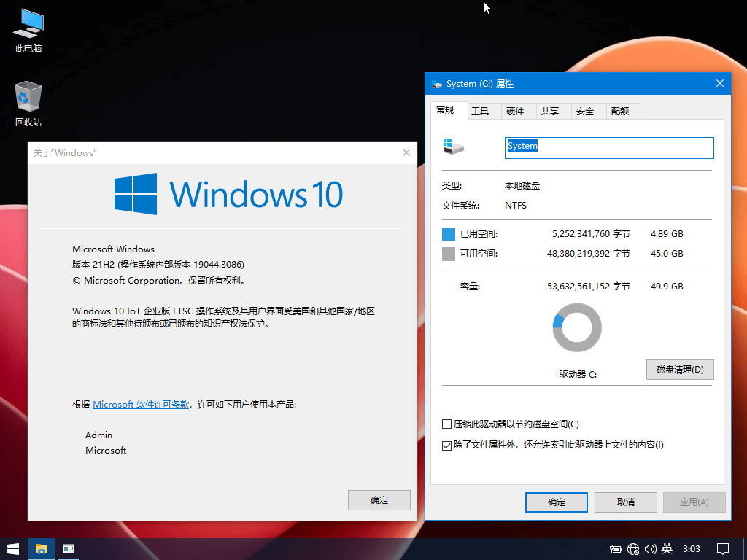Click the blue 已用空间 color square
Viewport: 747px width, 560px height.
(449, 234)
